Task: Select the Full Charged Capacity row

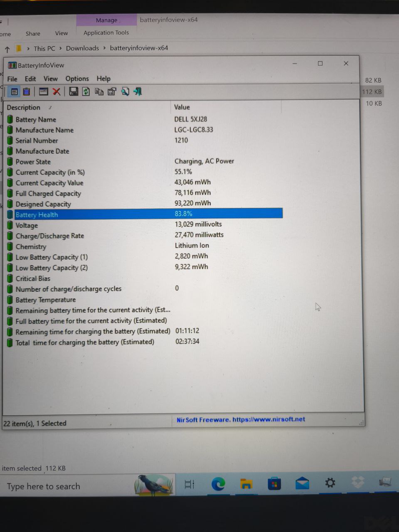Action: (x=48, y=194)
